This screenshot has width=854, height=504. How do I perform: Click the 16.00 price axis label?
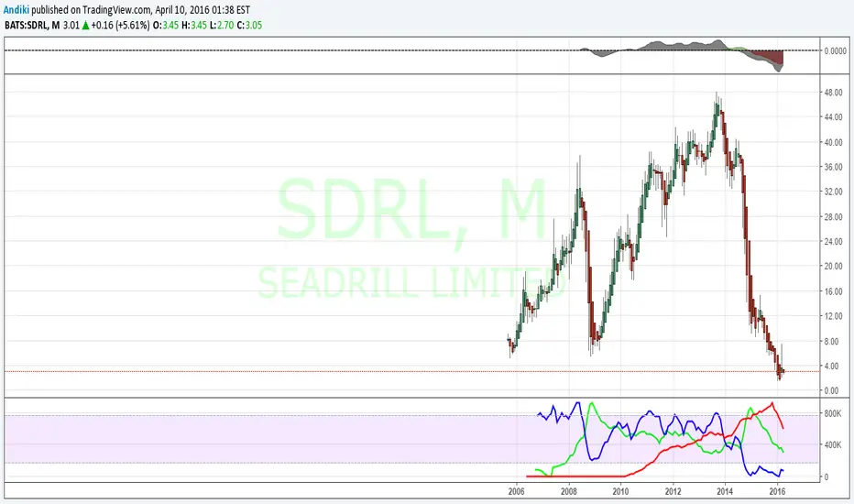point(833,291)
